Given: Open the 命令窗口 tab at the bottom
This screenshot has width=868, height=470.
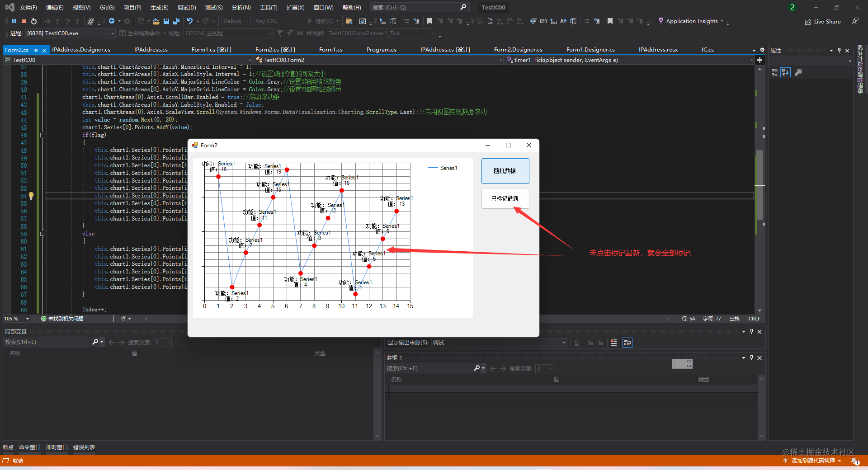Looking at the screenshot, I should (x=30, y=447).
